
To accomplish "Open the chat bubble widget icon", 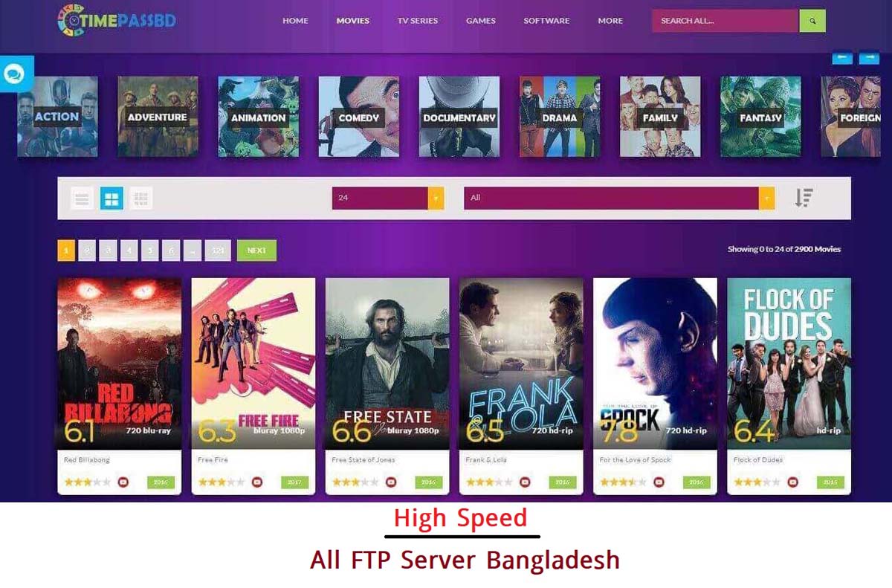I will [x=14, y=74].
